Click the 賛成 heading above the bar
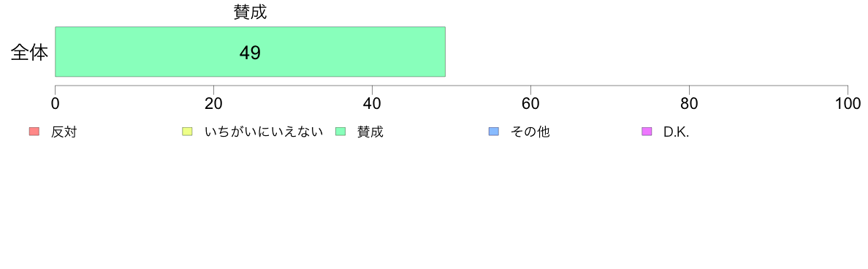 (x=250, y=12)
